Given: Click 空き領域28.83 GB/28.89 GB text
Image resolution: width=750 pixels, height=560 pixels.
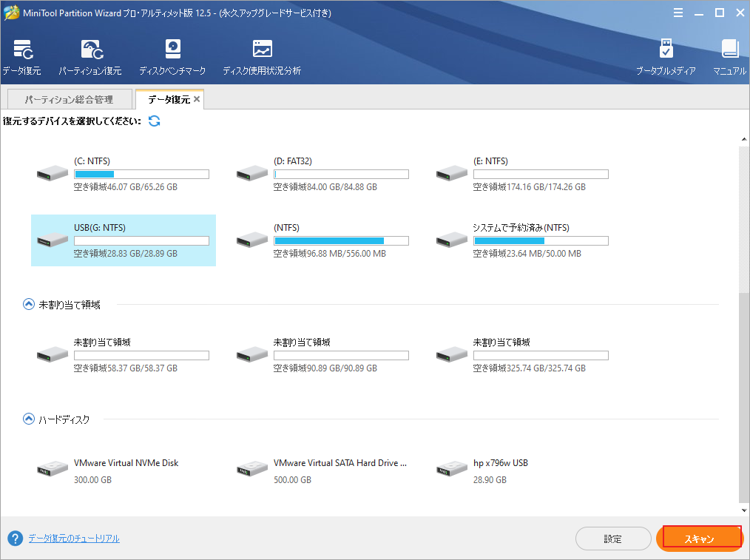Looking at the screenshot, I should click(x=126, y=254).
